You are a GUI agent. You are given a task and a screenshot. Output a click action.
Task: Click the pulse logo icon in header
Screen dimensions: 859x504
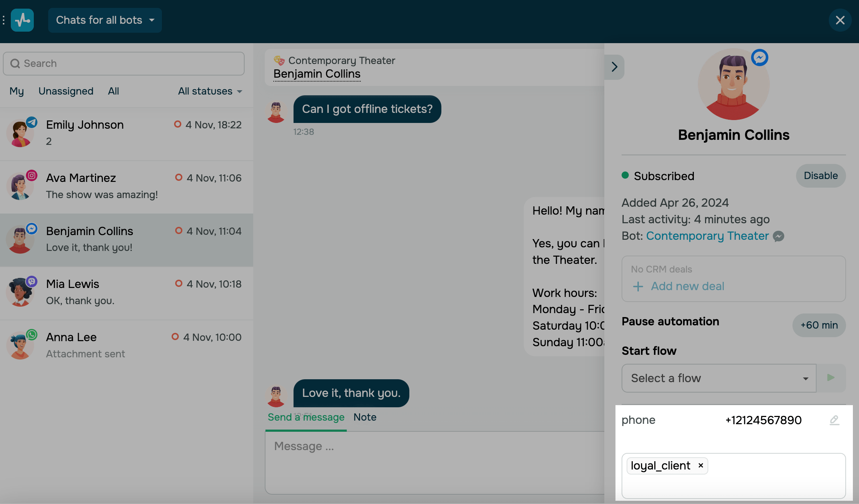tap(22, 20)
